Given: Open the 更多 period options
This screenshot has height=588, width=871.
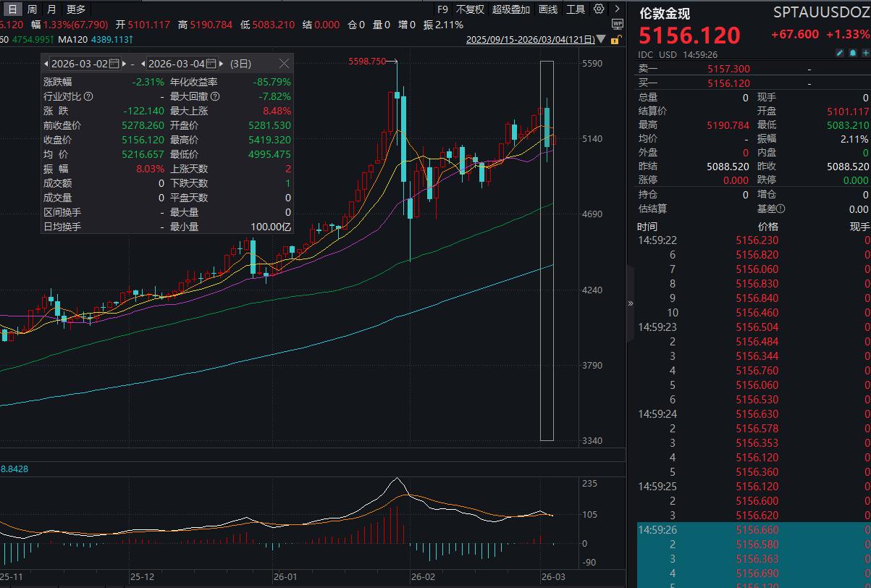Looking at the screenshot, I should pos(75,9).
